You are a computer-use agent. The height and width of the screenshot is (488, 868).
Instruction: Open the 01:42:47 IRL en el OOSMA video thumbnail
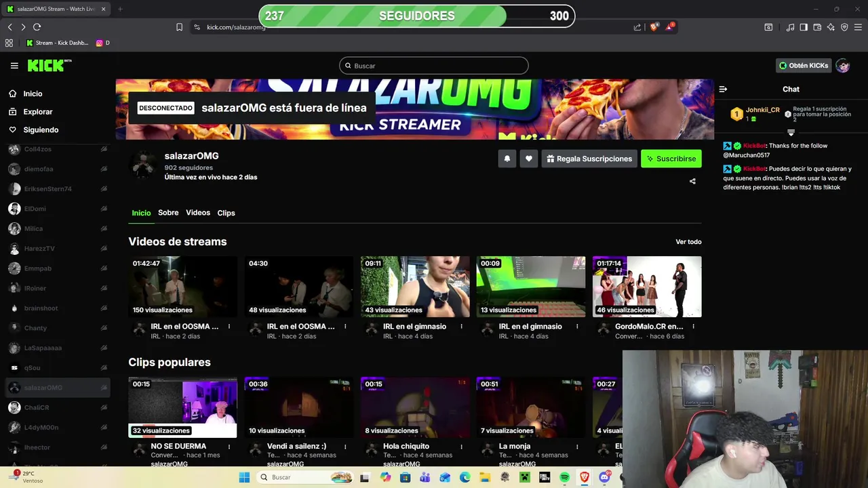pyautogui.click(x=183, y=287)
